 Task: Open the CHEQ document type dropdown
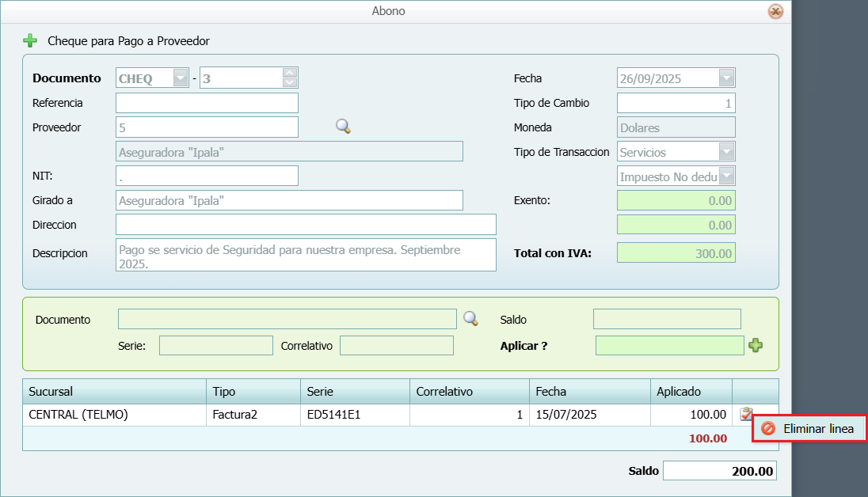click(181, 78)
